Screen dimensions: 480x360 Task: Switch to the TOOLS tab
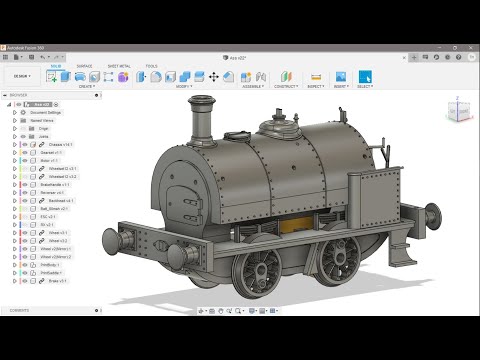(151, 66)
